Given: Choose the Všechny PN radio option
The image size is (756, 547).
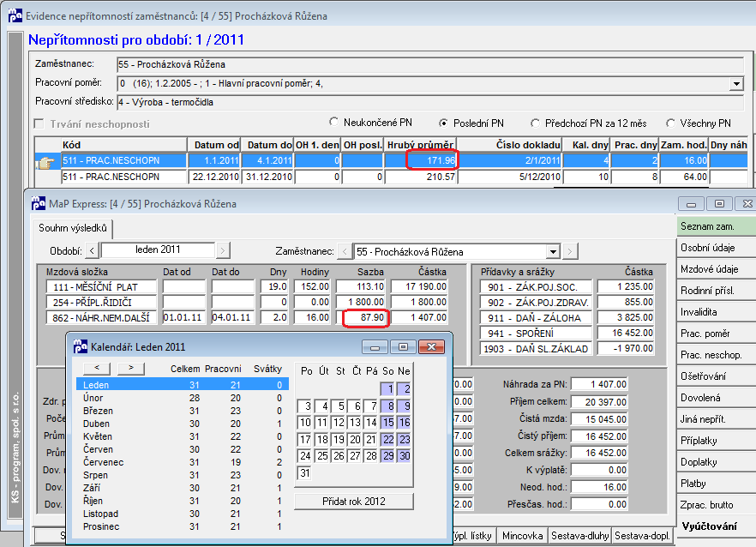Looking at the screenshot, I should point(670,123).
